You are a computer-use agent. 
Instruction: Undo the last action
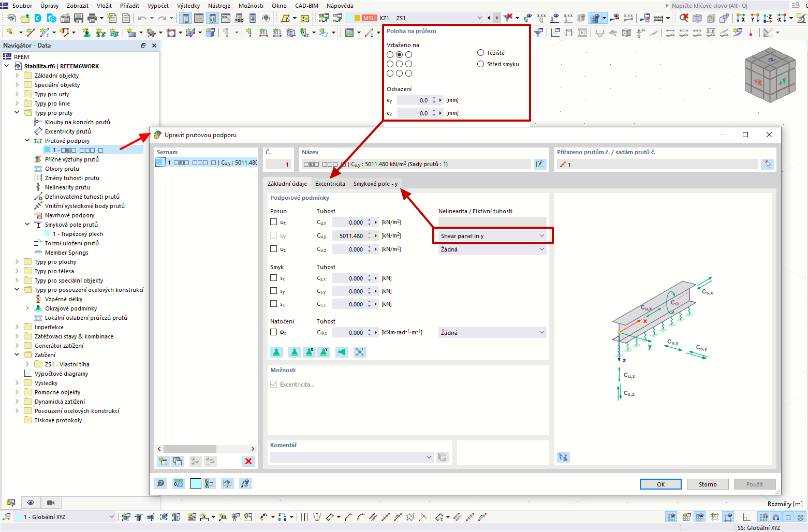tap(142, 18)
